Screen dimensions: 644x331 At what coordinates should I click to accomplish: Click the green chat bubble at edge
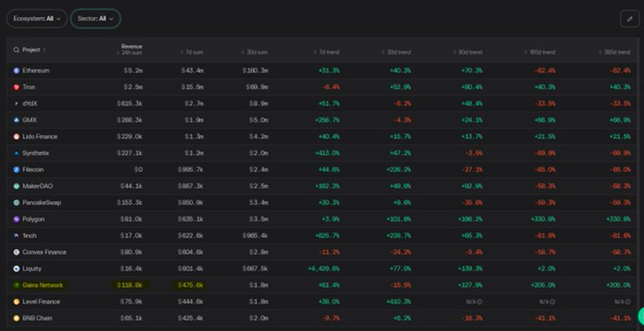(641, 316)
